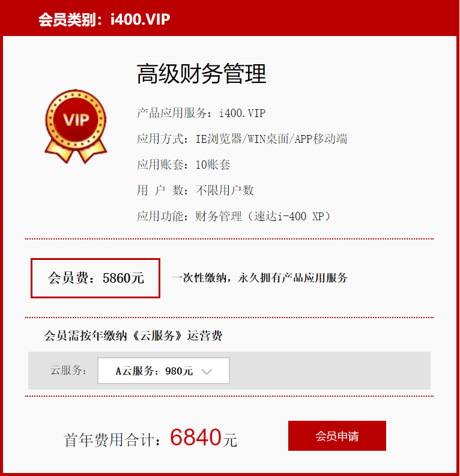460x476 pixels.
Task: Click the 首年费用合计 label
Action: pos(112,440)
